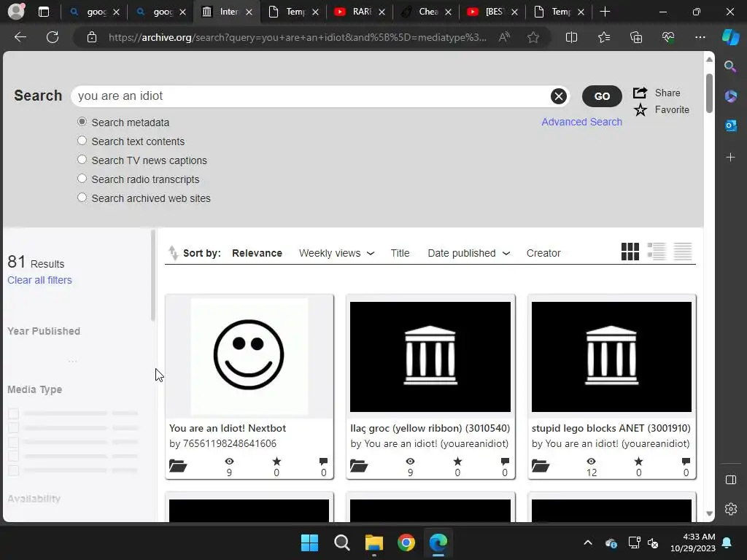Click the browser back arrow

pyautogui.click(x=20, y=37)
